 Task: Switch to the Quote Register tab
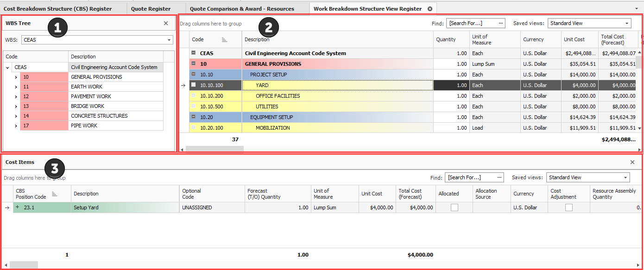point(151,9)
